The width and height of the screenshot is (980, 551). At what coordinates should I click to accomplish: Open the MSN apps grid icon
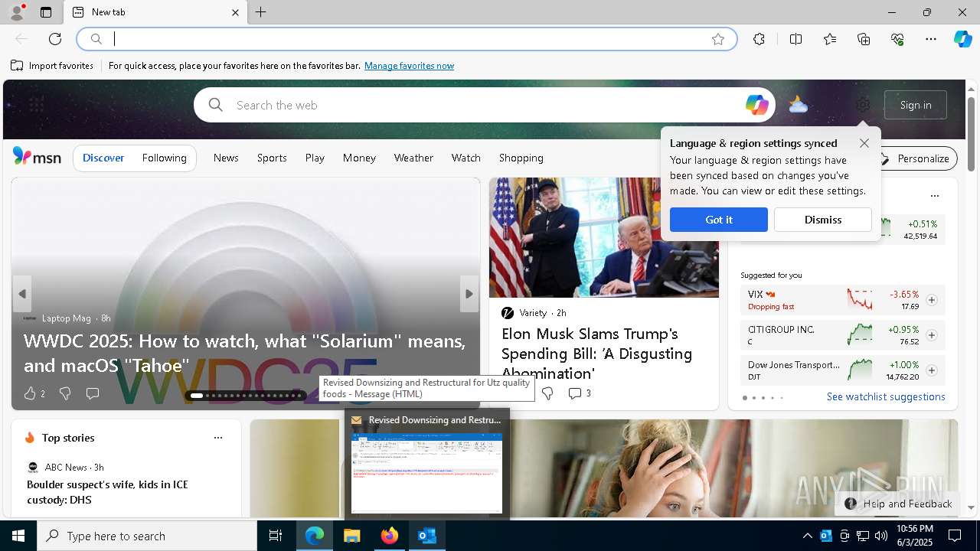(36, 105)
